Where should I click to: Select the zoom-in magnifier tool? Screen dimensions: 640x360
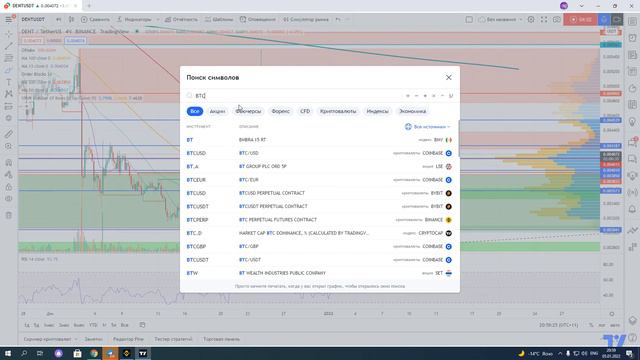pos(9,146)
